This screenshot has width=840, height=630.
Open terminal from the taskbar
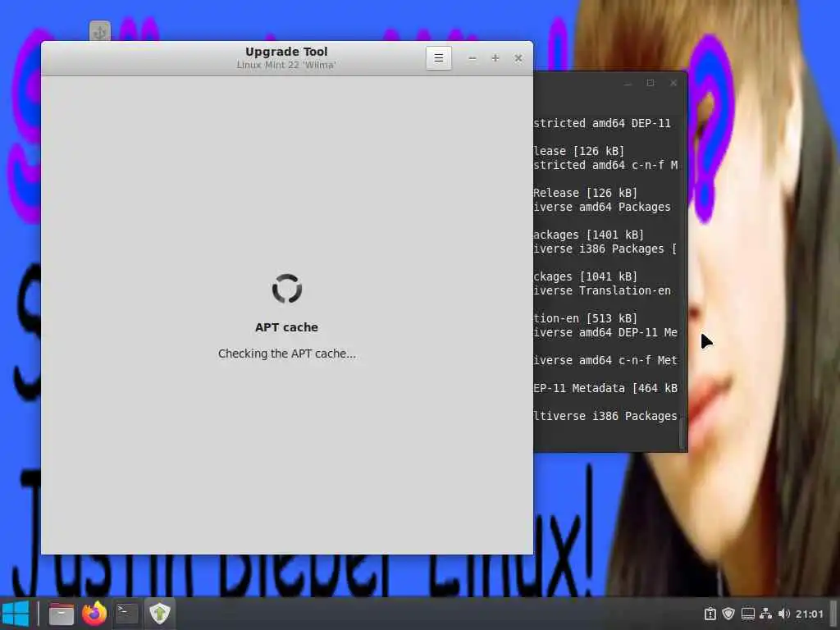[127, 614]
